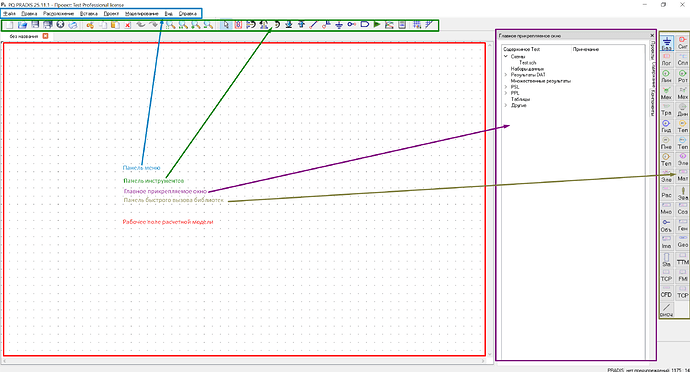Select the Test.sch tree item

528,63
